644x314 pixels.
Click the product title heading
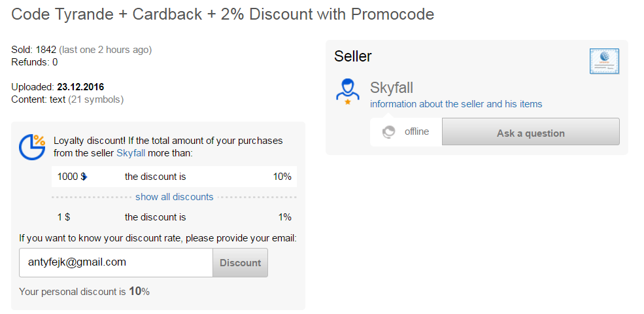point(222,14)
